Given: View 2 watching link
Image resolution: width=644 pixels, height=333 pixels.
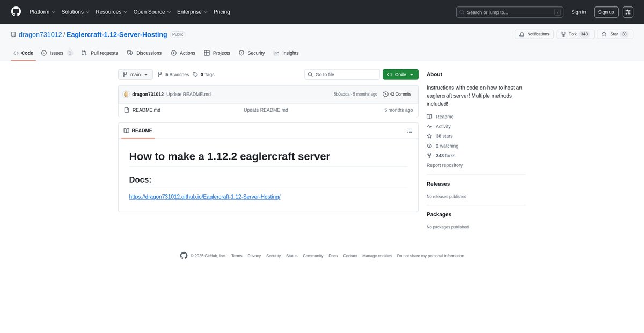Looking at the screenshot, I should pos(442,146).
